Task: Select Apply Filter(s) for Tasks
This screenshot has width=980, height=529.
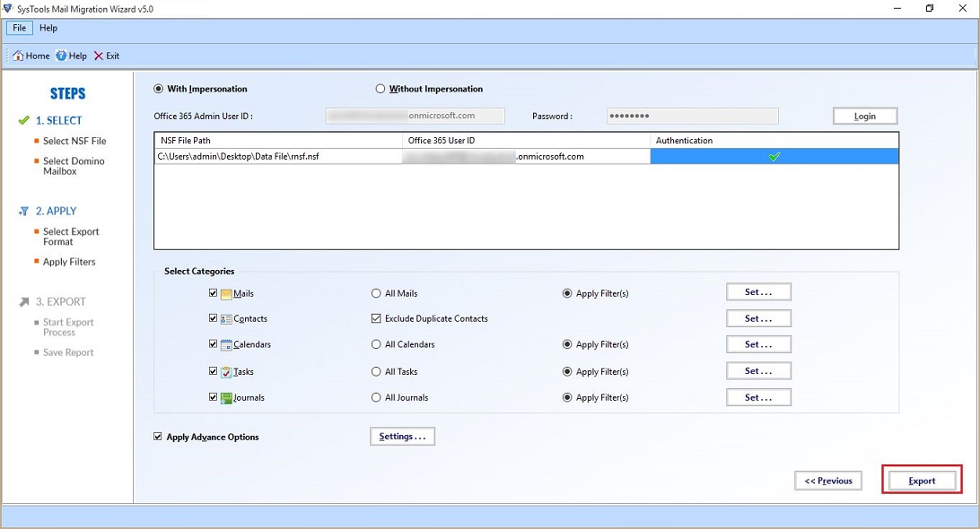Action: point(567,371)
